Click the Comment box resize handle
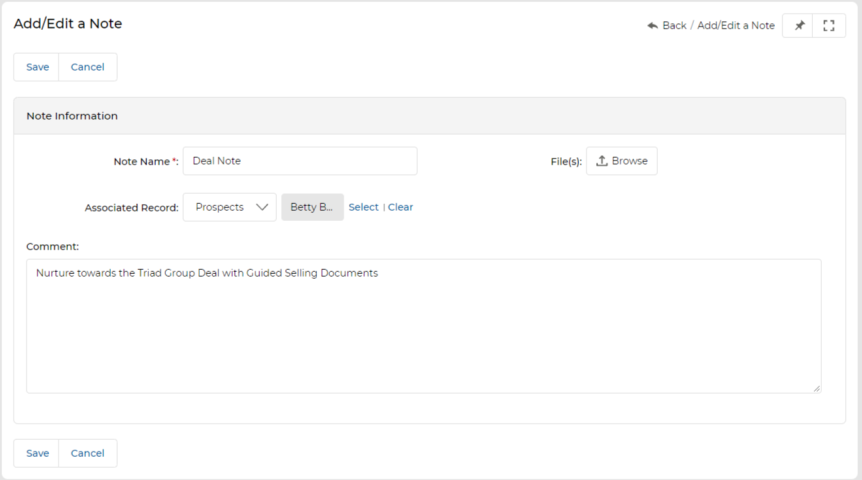 [x=816, y=388]
